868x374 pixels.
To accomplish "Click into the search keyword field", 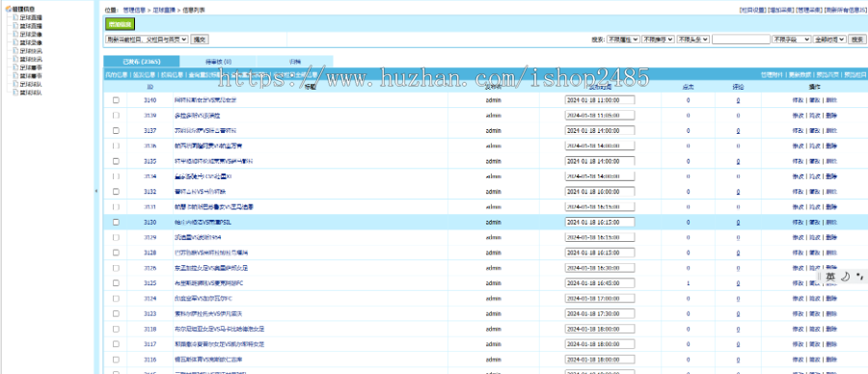I will point(741,40).
